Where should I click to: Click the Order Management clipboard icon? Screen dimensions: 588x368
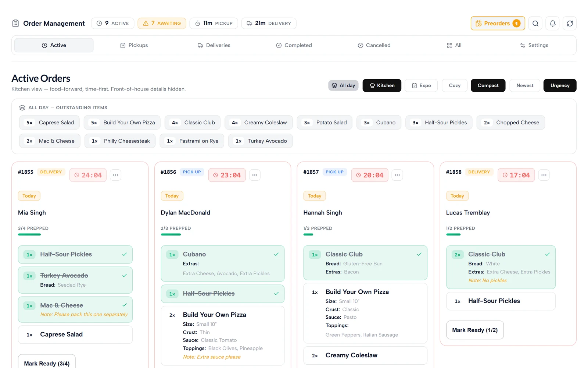click(x=15, y=24)
